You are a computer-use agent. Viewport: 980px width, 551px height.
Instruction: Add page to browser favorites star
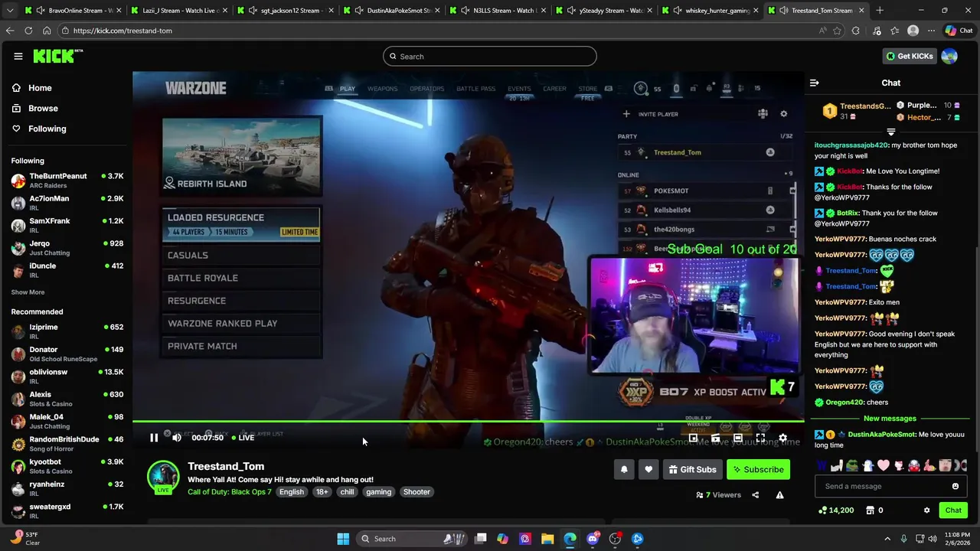click(837, 31)
